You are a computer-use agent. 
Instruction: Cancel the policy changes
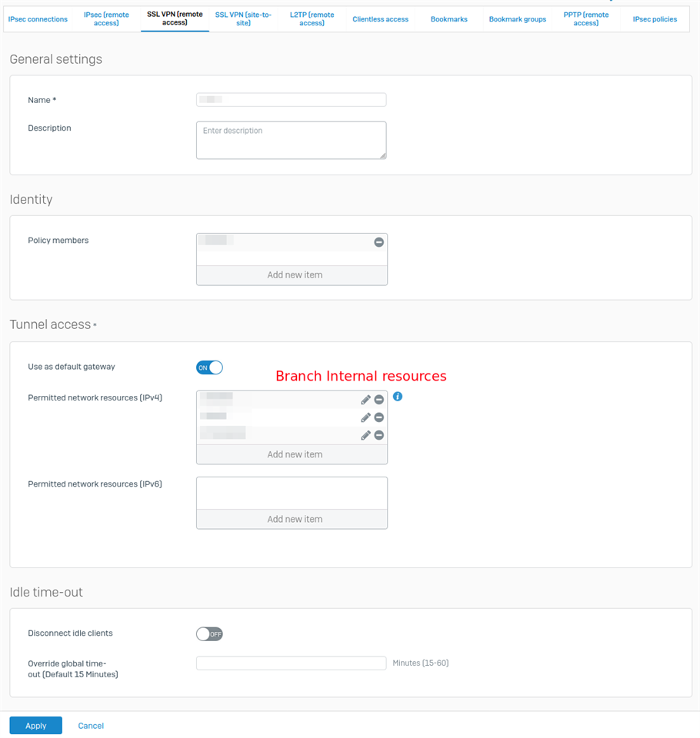click(x=91, y=726)
